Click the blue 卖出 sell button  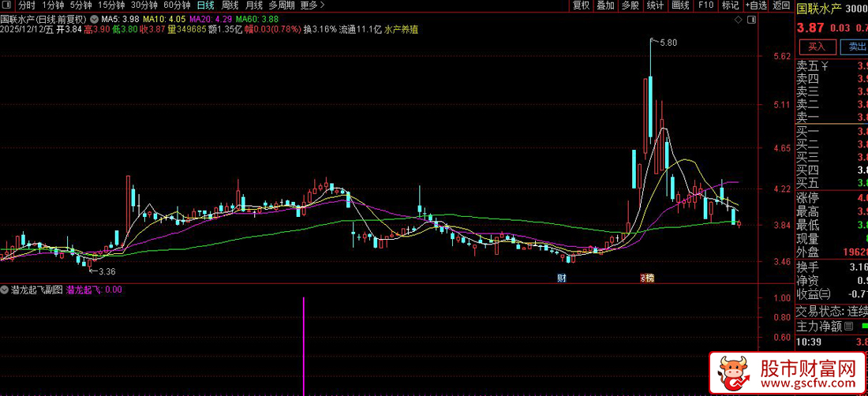854,47
